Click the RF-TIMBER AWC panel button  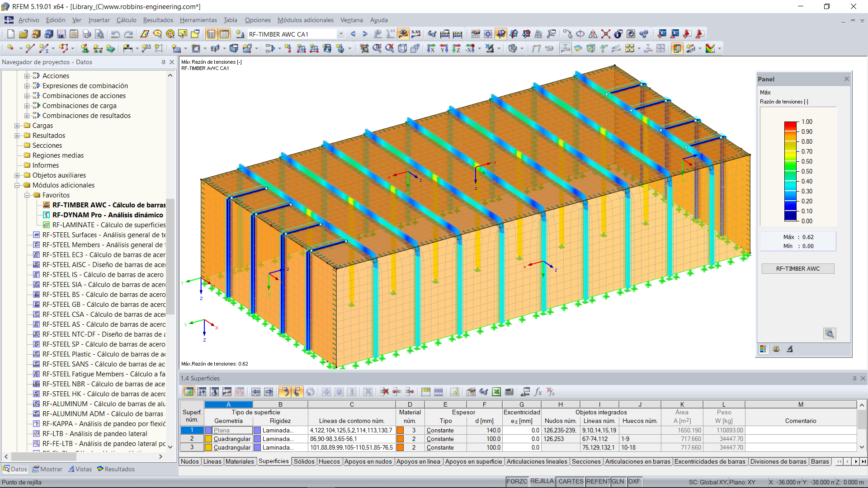tap(797, 268)
